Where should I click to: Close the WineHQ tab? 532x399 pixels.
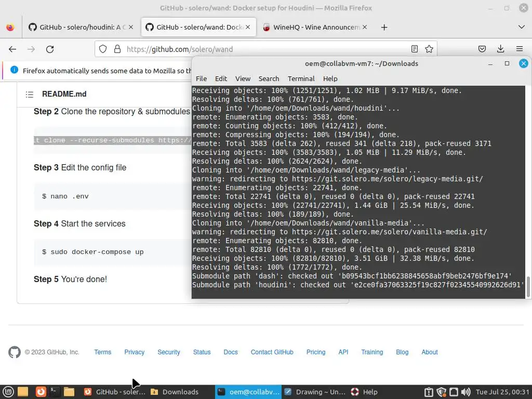[x=365, y=27]
